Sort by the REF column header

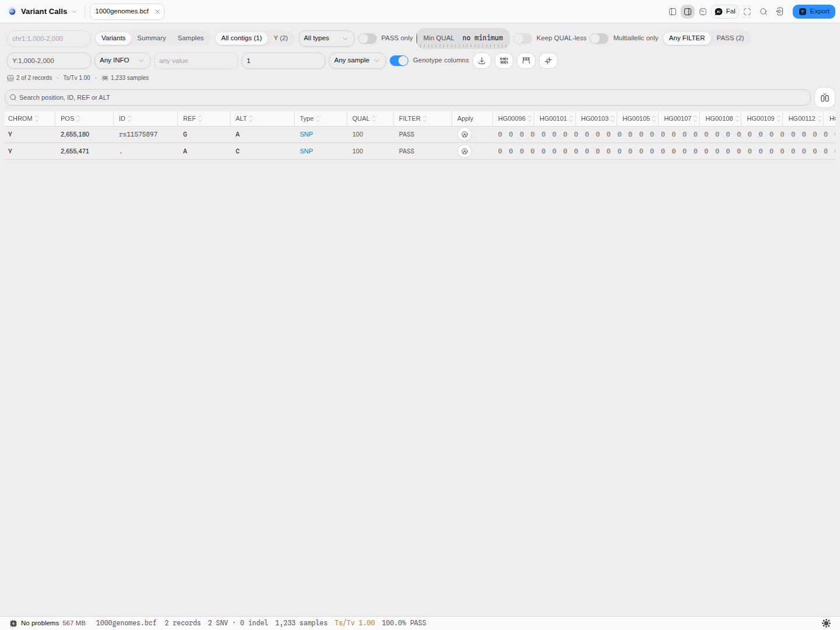pyautogui.click(x=204, y=119)
